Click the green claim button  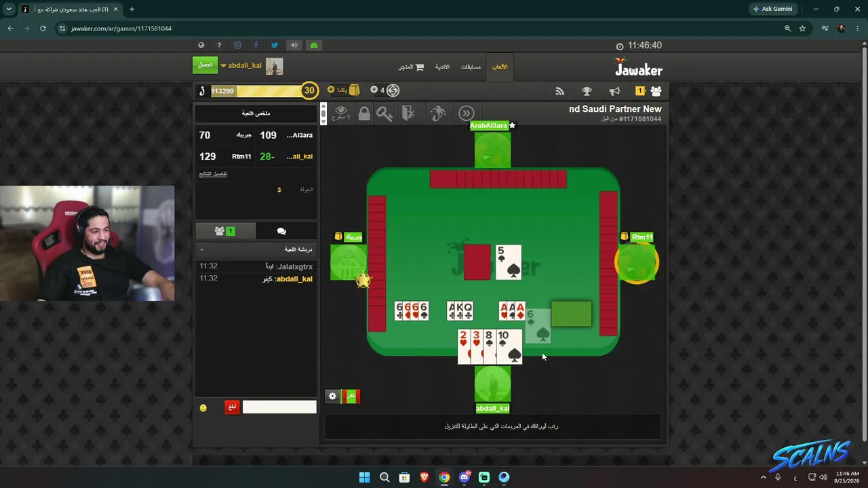[205, 65]
